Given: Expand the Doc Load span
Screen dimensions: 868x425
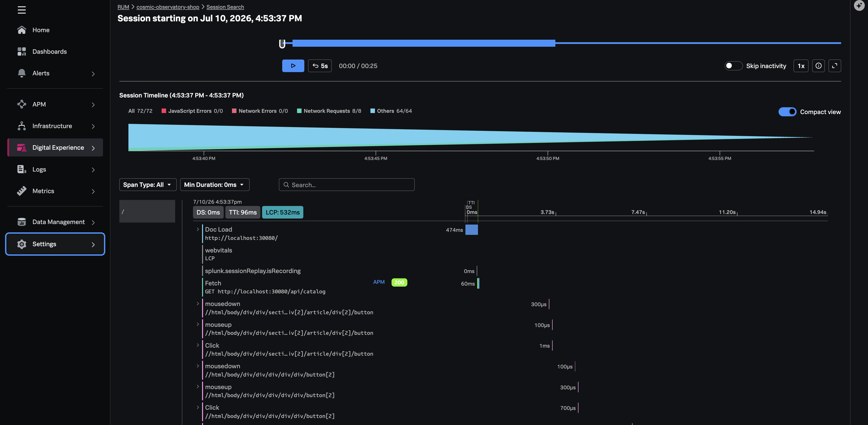Looking at the screenshot, I should point(198,229).
